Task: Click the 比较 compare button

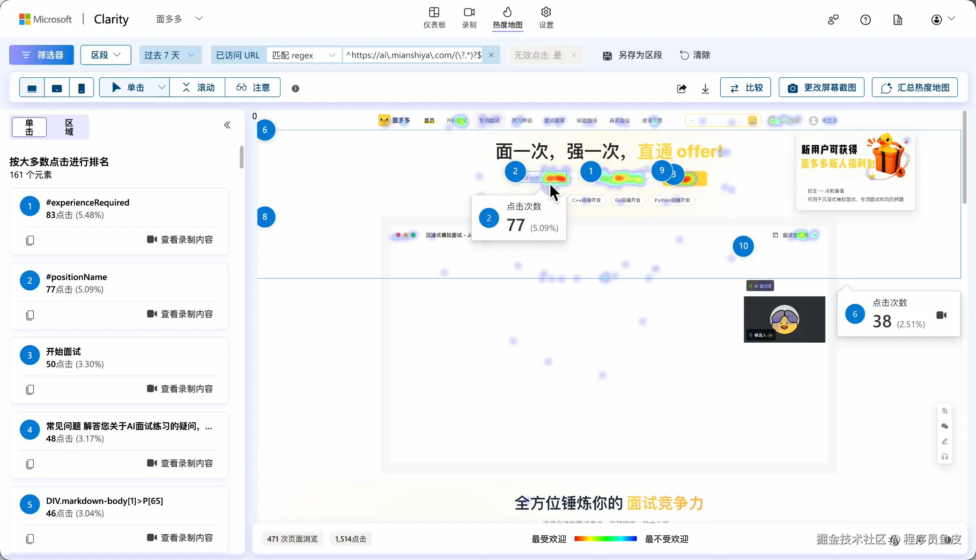Action: click(745, 88)
